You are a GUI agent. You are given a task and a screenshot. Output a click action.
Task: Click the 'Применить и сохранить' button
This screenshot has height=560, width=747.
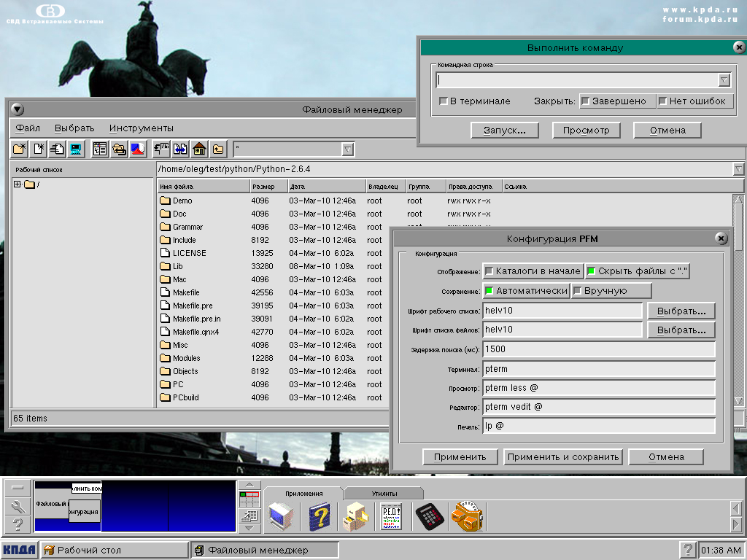[x=563, y=457]
